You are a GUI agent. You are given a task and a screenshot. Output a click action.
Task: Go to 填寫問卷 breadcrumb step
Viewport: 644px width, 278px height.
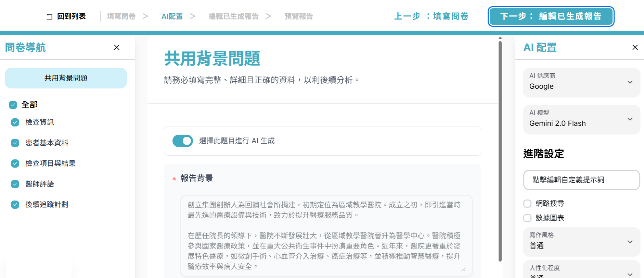click(121, 16)
